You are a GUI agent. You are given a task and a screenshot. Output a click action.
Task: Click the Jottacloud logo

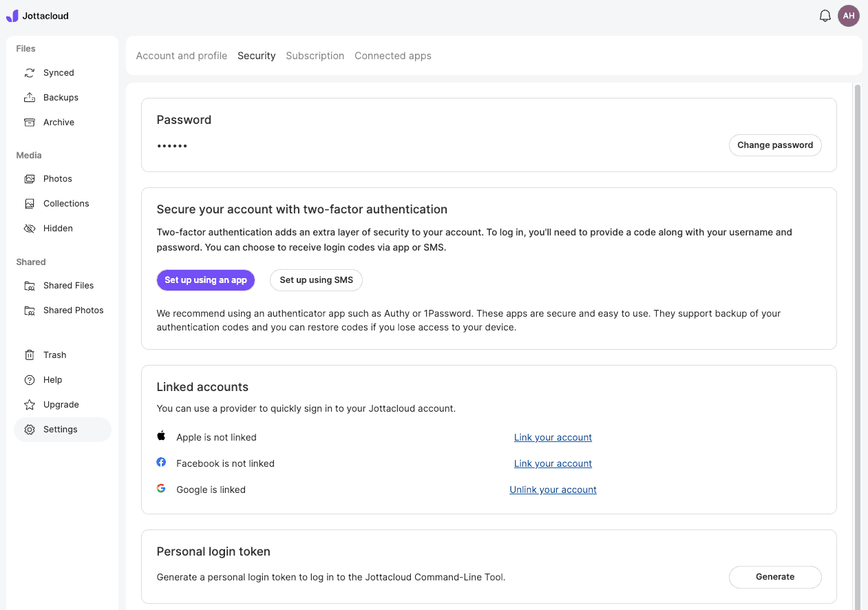[x=37, y=16]
